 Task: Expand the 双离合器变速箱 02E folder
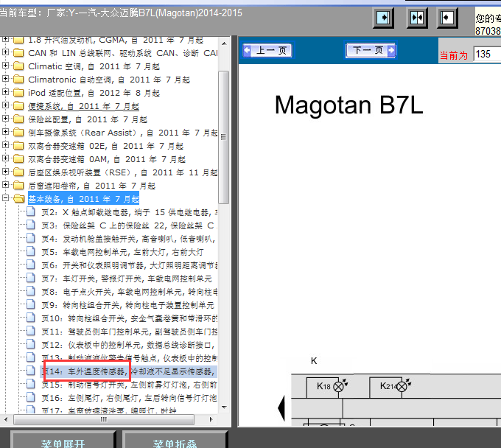5,145
